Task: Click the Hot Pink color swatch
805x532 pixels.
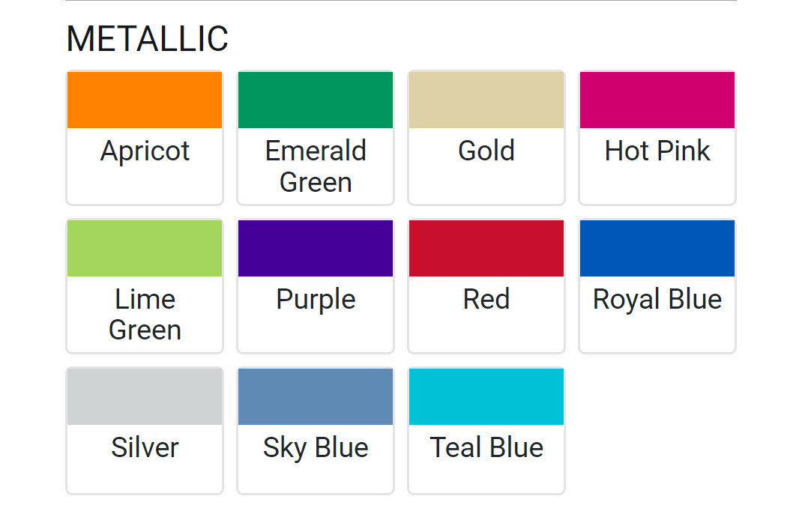Action: click(x=657, y=100)
